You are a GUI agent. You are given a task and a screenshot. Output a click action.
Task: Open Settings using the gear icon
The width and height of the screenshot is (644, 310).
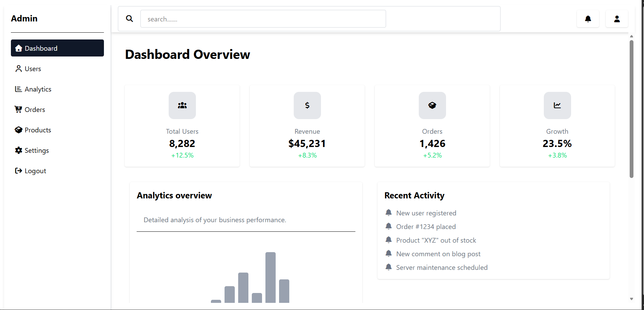(x=19, y=150)
